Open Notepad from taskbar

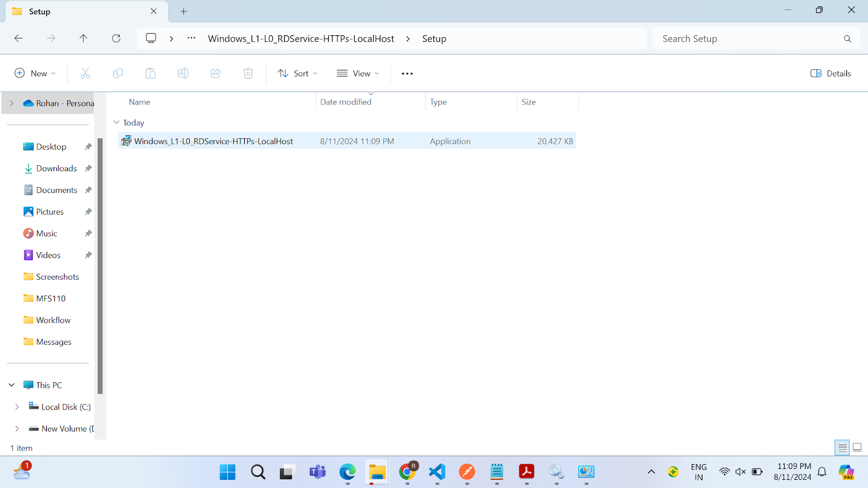[496, 472]
